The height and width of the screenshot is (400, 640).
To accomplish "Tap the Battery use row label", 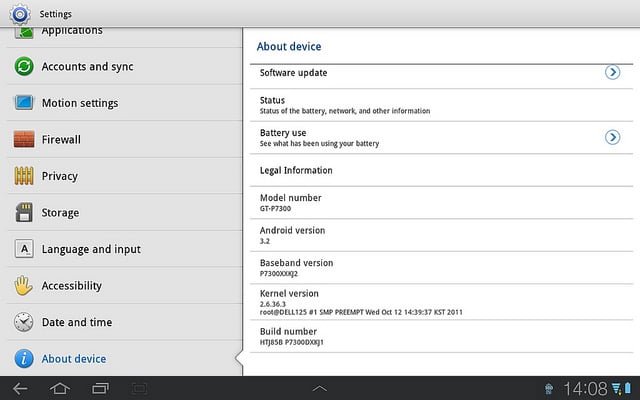I will (283, 133).
